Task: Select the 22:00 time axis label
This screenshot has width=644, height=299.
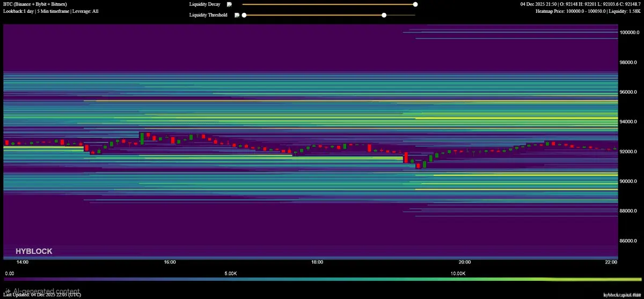Action: click(611, 263)
